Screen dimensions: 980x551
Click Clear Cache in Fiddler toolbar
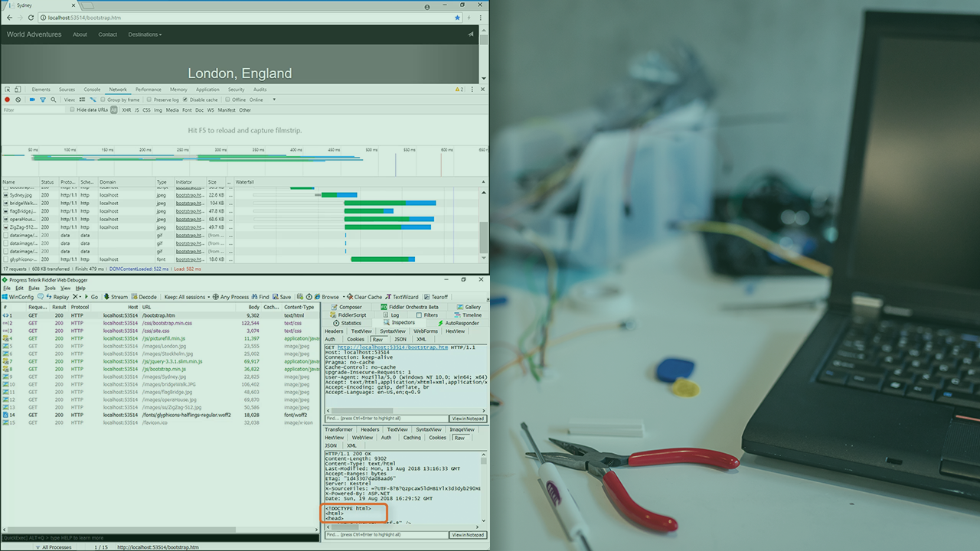[x=363, y=296]
